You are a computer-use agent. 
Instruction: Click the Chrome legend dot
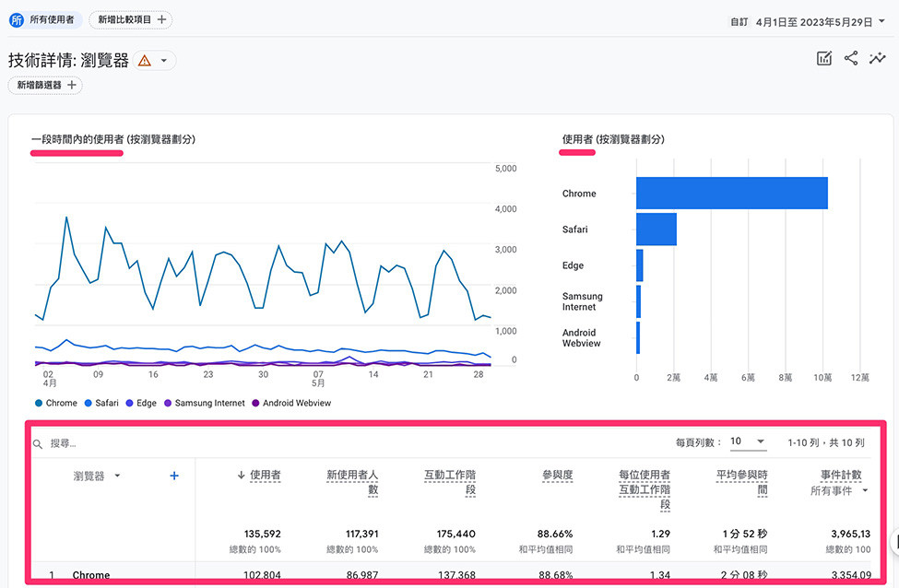[39, 403]
